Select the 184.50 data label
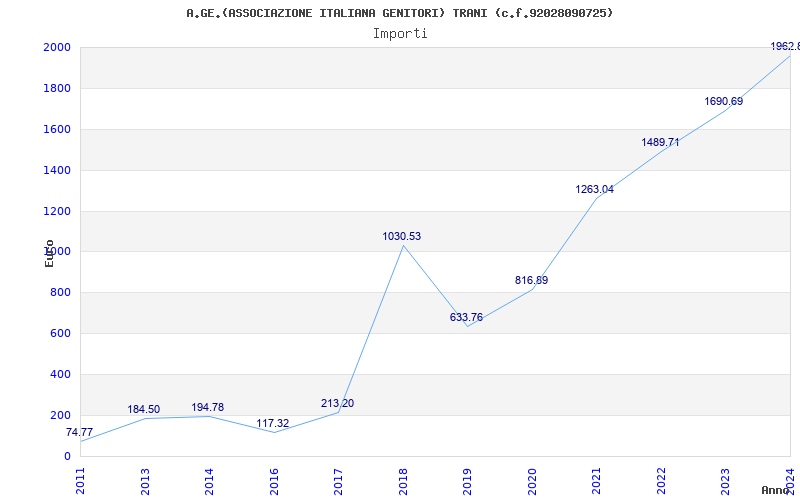The image size is (800, 500). coord(143,410)
